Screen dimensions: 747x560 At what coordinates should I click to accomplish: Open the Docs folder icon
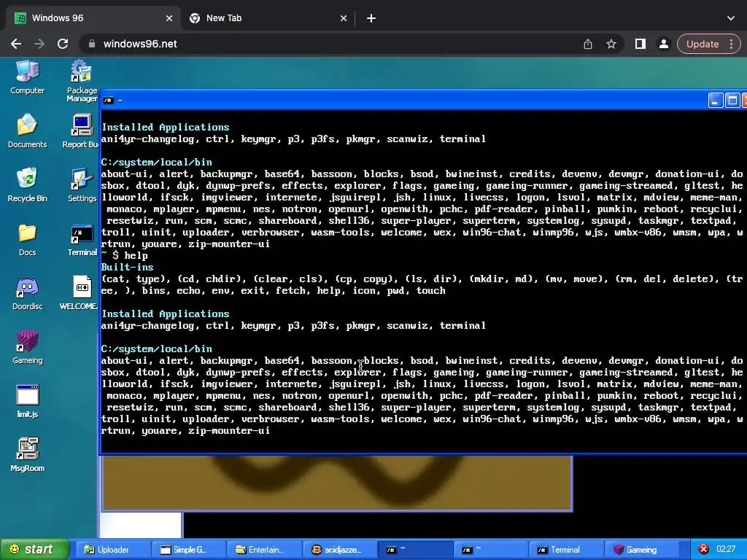click(27, 239)
